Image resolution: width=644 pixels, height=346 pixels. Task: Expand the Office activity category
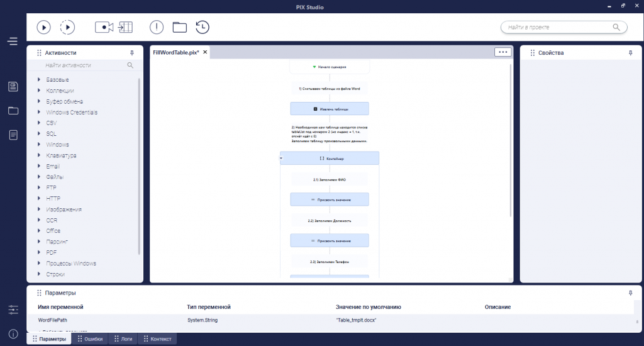(x=39, y=231)
